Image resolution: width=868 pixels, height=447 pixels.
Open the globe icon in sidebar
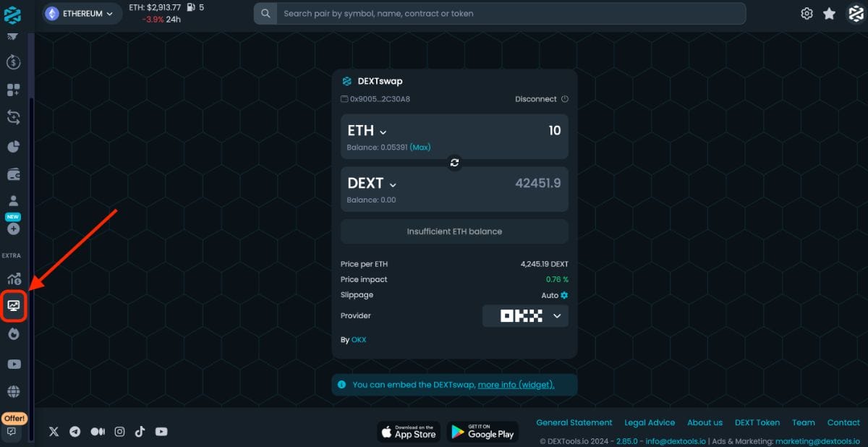13,391
